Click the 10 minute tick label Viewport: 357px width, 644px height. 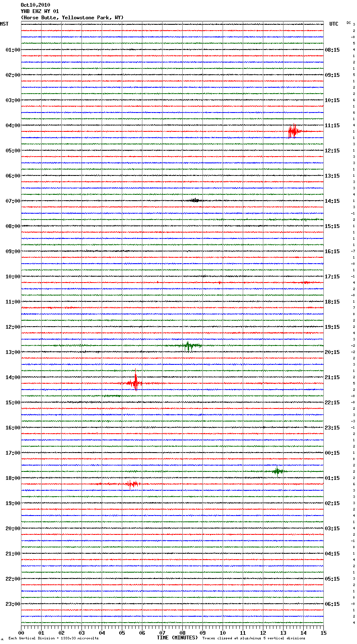(x=223, y=633)
